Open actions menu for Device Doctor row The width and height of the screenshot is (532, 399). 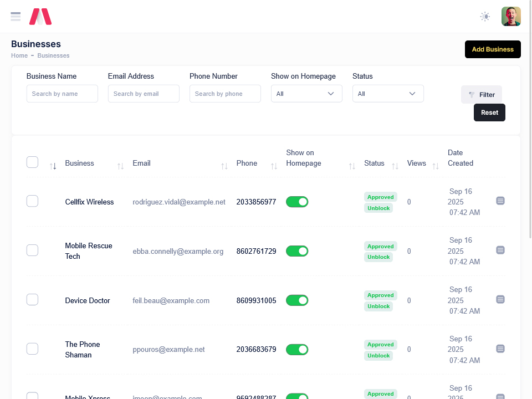click(500, 299)
